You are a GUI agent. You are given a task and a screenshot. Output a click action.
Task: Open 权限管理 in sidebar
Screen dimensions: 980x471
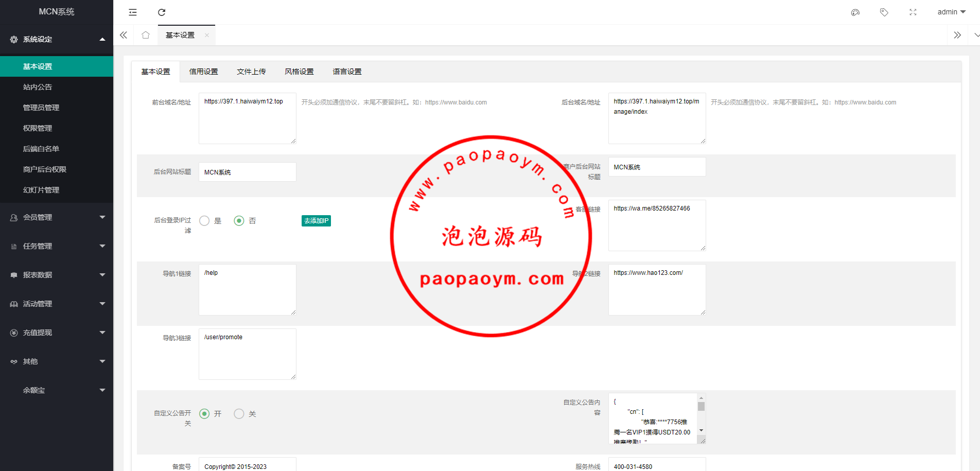point(57,128)
